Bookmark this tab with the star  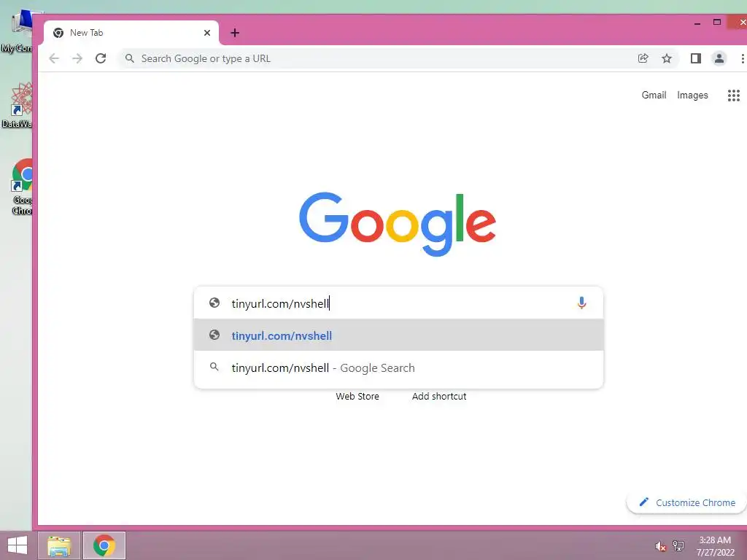pos(667,58)
